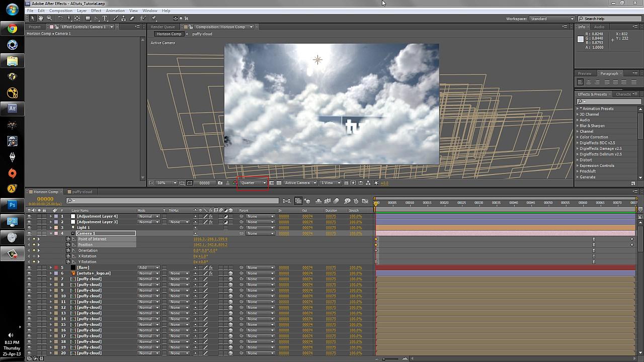Select the Hand tool
The height and width of the screenshot is (362, 644).
[x=41, y=18]
